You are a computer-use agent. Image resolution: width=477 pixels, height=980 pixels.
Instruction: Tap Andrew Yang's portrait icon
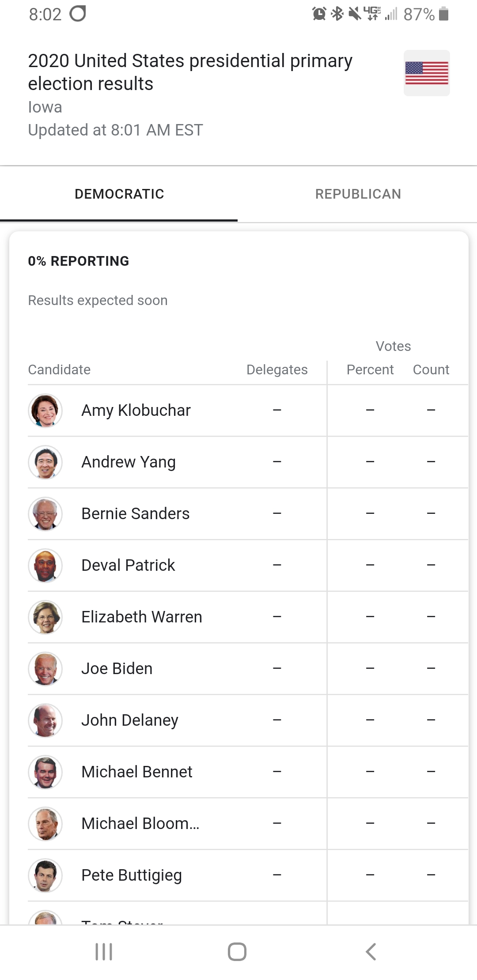[x=45, y=462]
